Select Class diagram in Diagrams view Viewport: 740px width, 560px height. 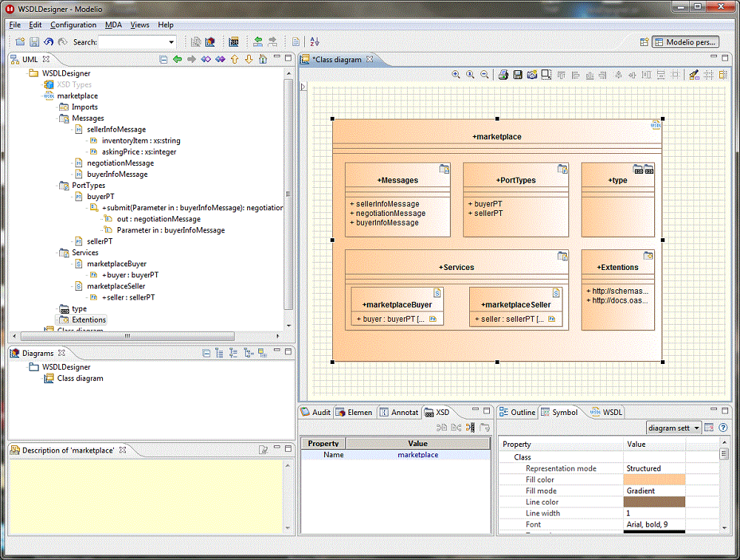coord(74,378)
